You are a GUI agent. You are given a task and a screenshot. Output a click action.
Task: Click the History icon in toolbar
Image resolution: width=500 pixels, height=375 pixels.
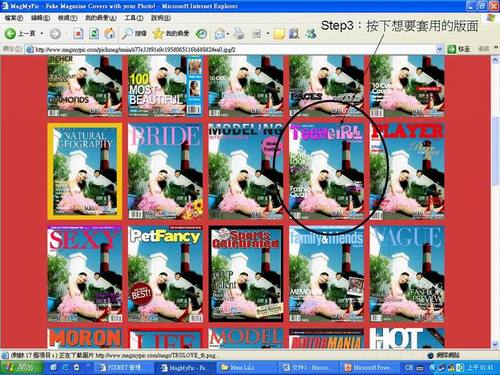[x=201, y=33]
